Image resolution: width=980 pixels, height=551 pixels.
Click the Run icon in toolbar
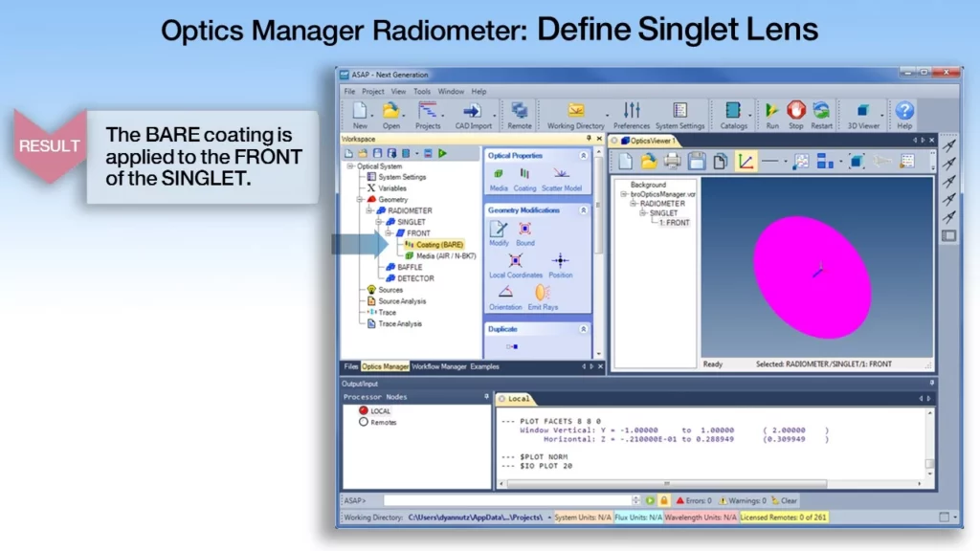[x=771, y=113]
